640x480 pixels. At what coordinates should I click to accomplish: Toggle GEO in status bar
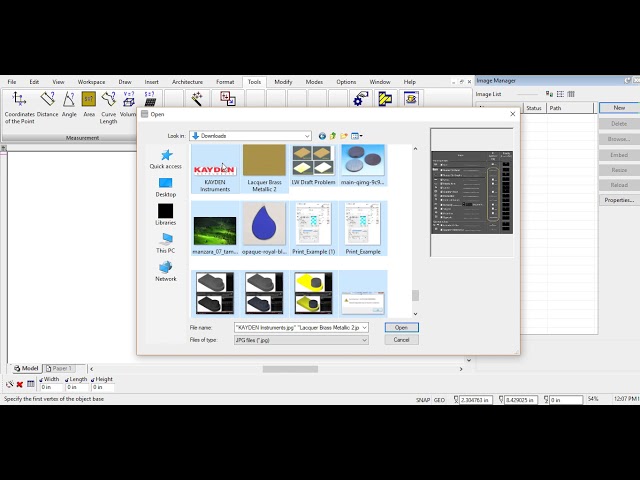[x=439, y=400]
